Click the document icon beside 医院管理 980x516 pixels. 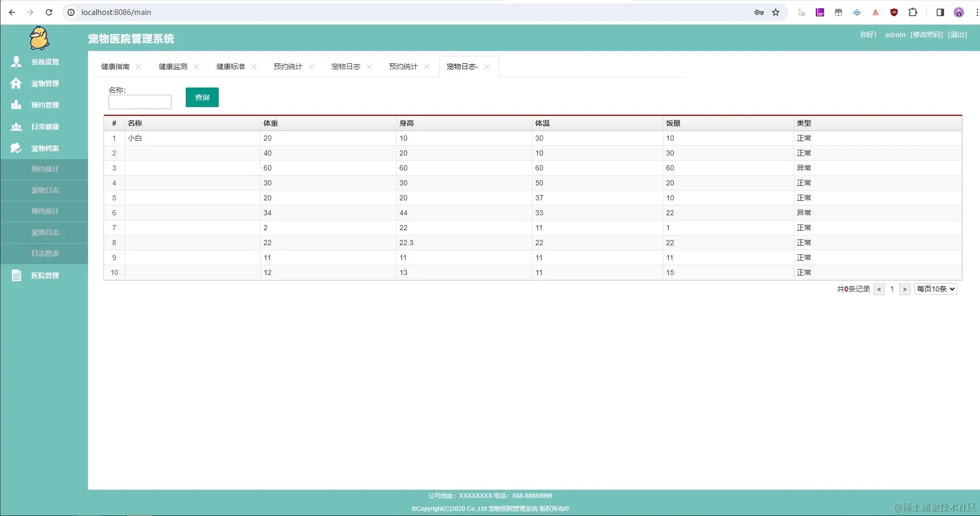tap(16, 276)
